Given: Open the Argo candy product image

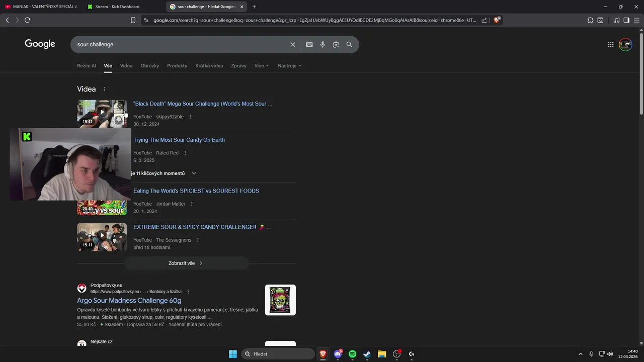Looking at the screenshot, I should (280, 300).
